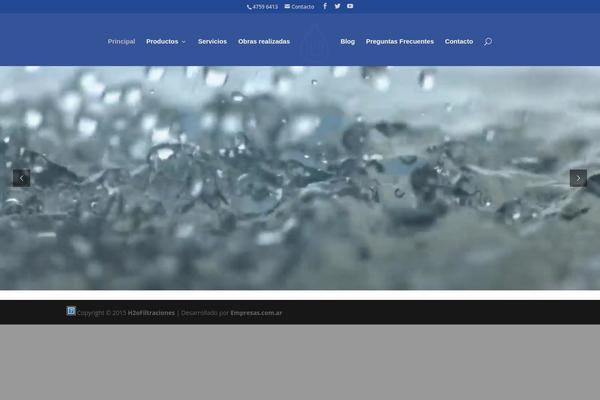Click the Copyright © 2015 footer text
Screen dimensions: 600x400
tap(101, 313)
